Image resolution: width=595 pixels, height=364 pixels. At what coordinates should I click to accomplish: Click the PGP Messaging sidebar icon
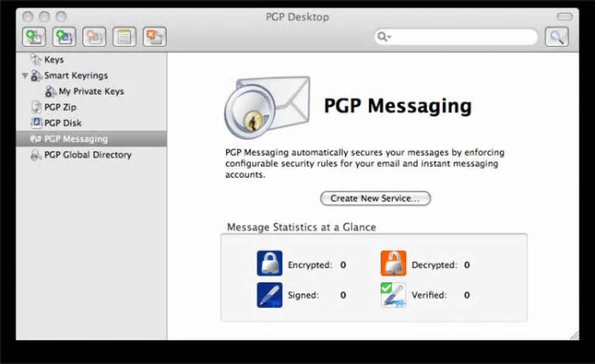click(x=36, y=139)
